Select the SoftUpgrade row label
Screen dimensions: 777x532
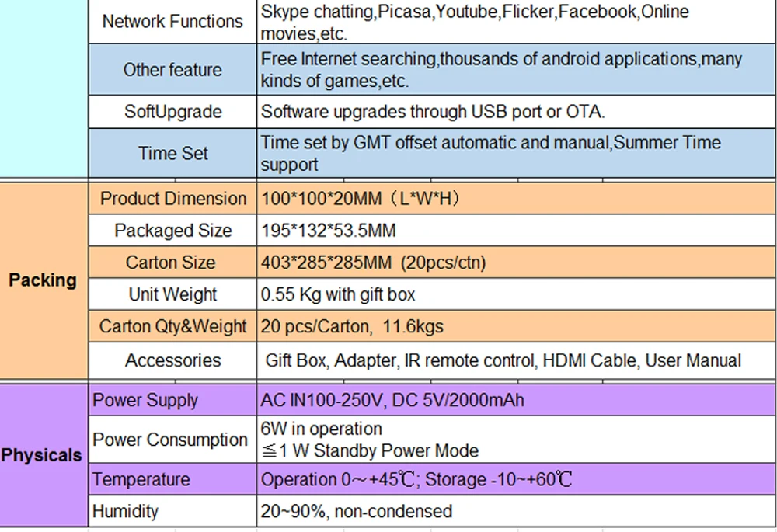[172, 112]
